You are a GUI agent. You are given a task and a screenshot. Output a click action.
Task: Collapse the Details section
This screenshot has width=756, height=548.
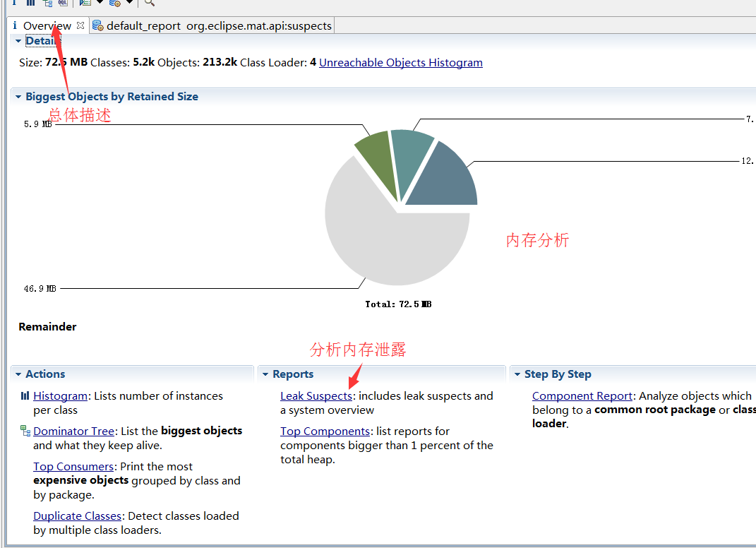coord(18,41)
